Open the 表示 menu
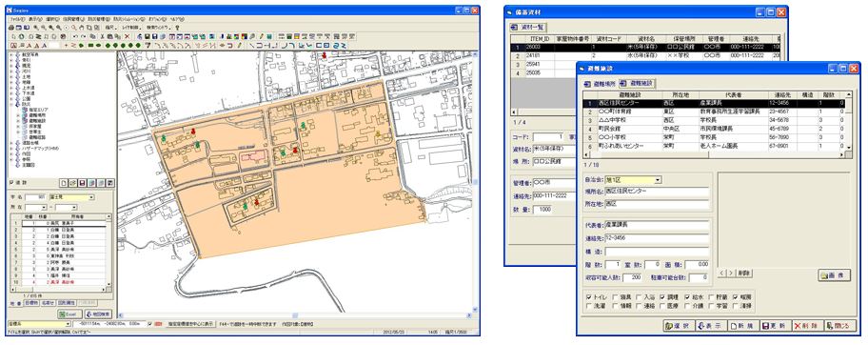The width and height of the screenshot is (868, 345). tap(35, 19)
